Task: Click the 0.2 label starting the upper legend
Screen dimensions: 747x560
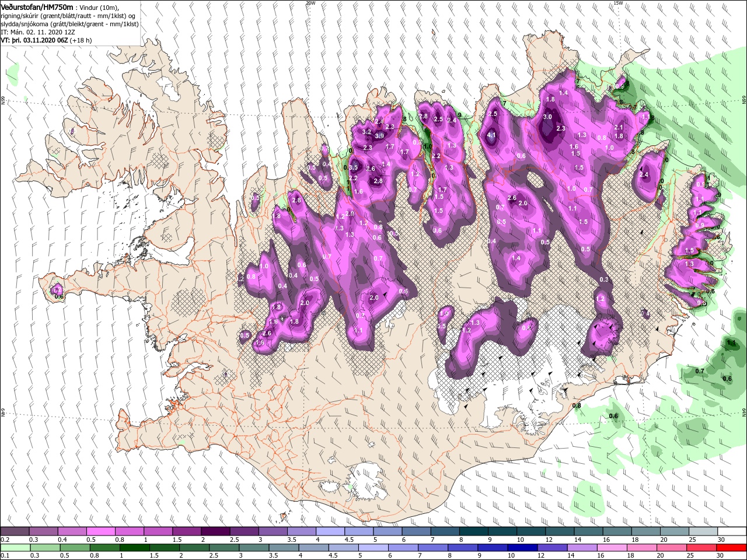Action: [x=5, y=540]
